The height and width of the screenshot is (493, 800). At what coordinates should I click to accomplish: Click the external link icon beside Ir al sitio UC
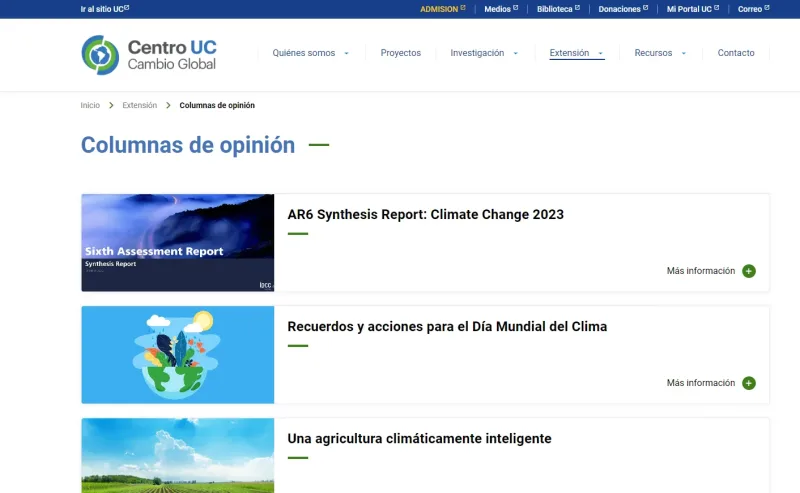pos(127,8)
